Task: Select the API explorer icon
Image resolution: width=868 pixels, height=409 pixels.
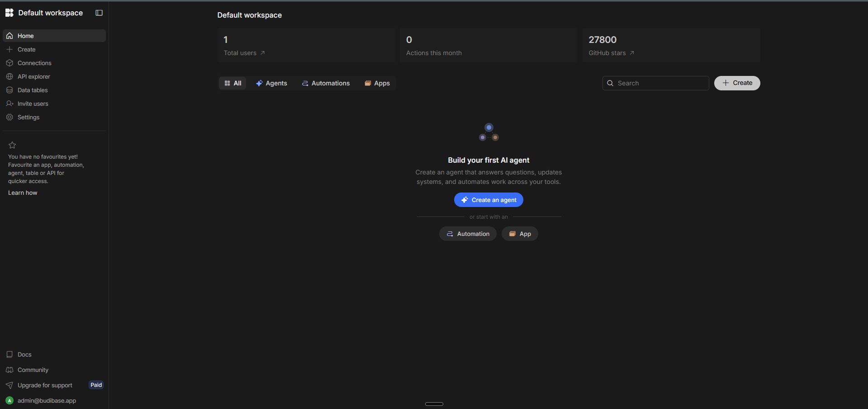Action: coord(9,76)
